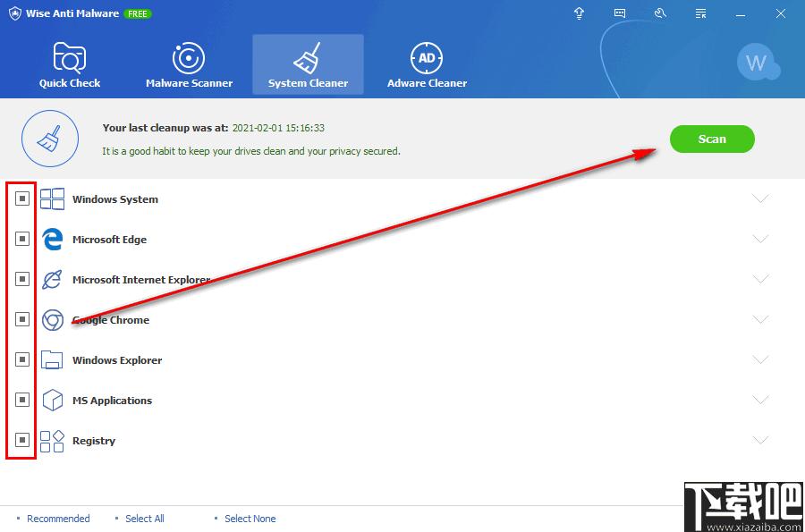Click the Registry blocks icon
The image size is (805, 532).
point(53,441)
